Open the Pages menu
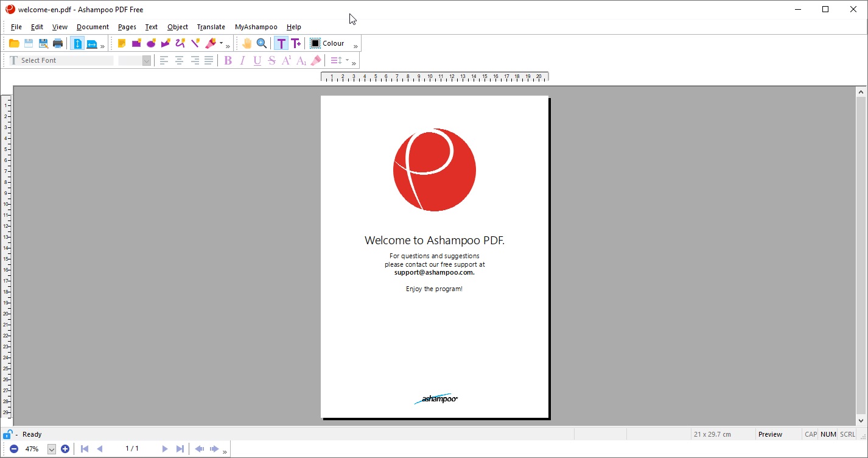 click(x=127, y=27)
